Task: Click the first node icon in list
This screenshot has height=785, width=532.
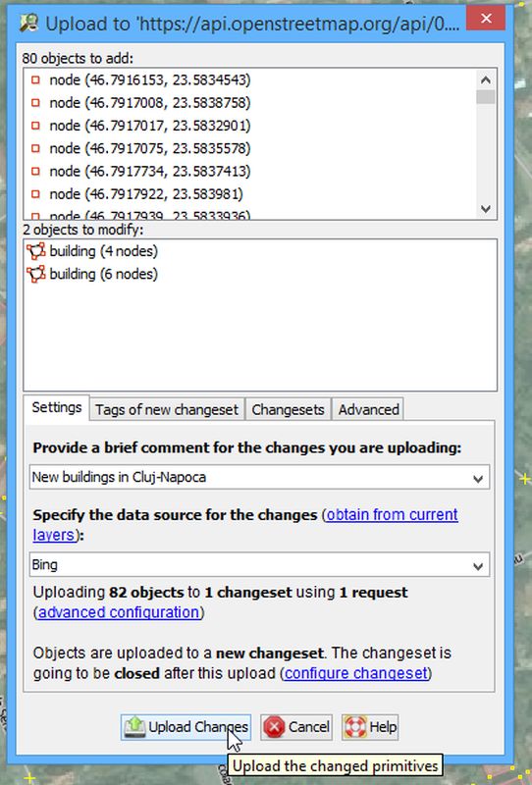Action: pos(35,80)
